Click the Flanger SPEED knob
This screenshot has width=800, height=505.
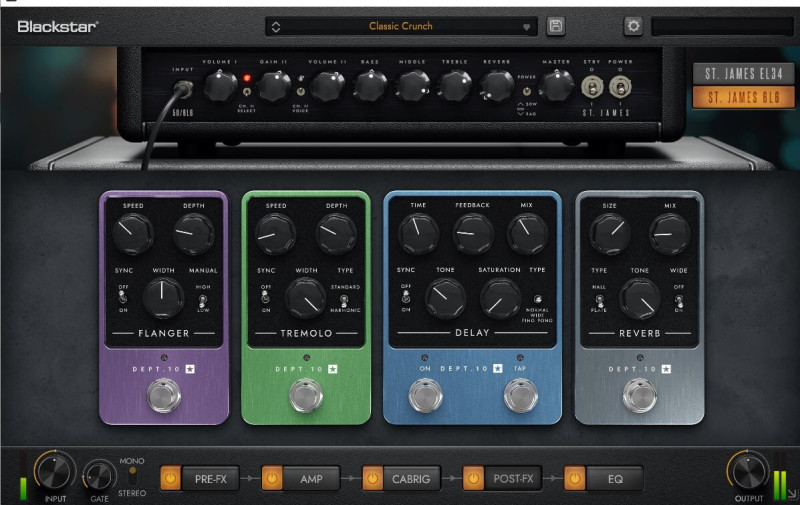[x=133, y=234]
